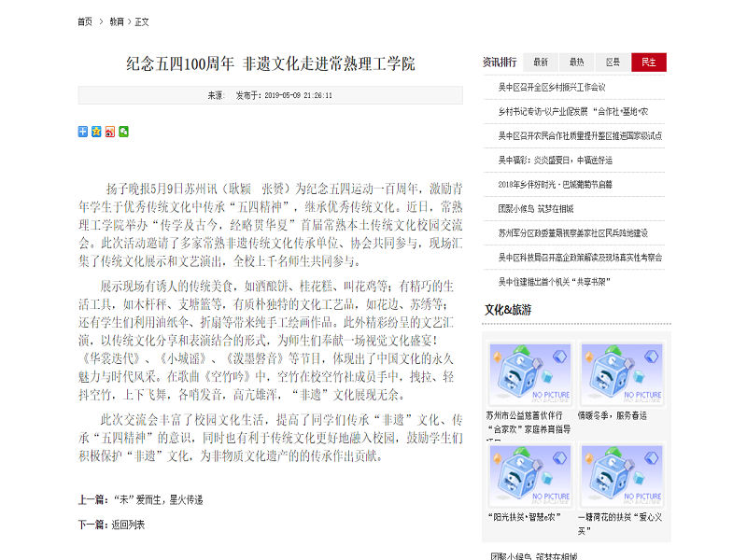Open thumbnail above 一塘荷花的扶贫 caption
The width and height of the screenshot is (747, 560).
(622, 475)
